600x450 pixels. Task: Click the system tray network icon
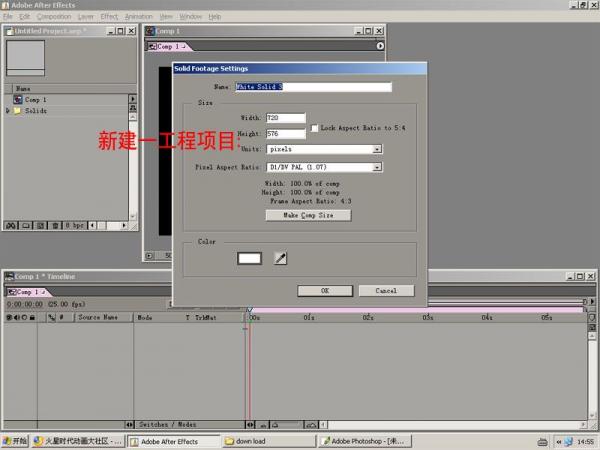[569, 442]
